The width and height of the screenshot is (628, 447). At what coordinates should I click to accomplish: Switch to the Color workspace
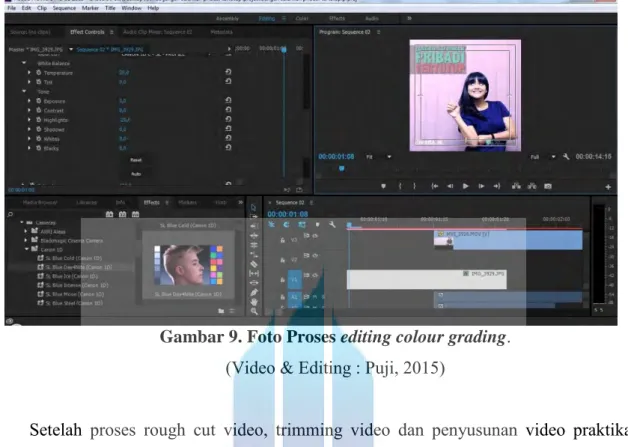pos(302,18)
